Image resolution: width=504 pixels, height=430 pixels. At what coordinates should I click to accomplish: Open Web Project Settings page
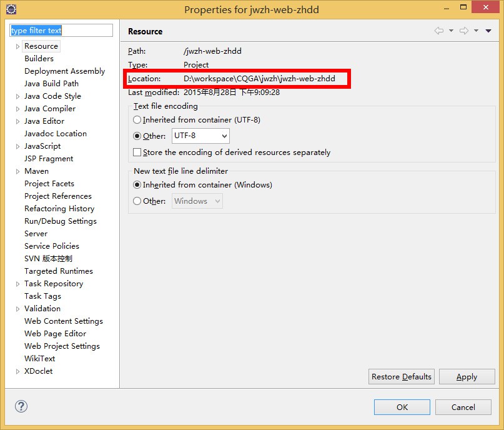(x=62, y=346)
